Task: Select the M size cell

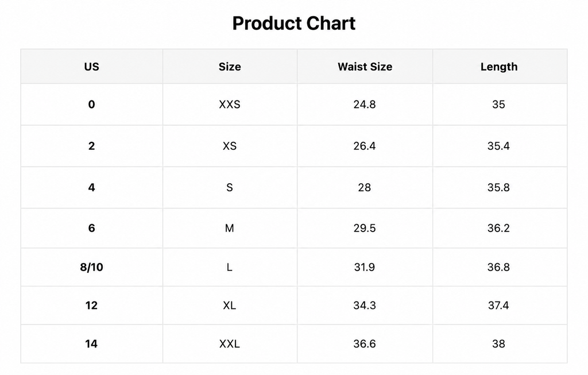Action: pos(230,228)
